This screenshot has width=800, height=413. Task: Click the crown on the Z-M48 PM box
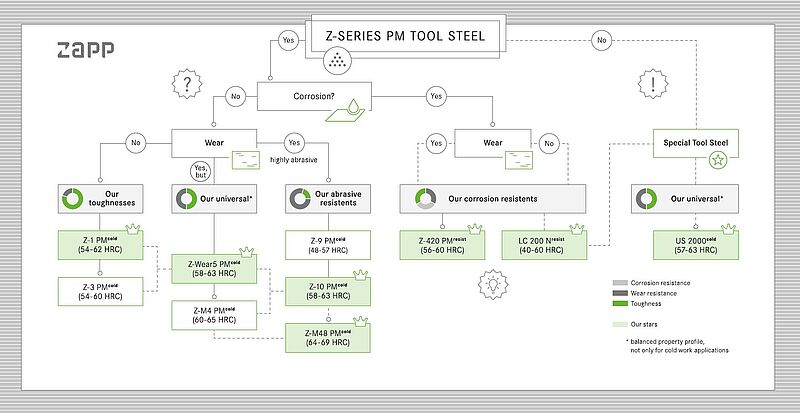coord(361,321)
